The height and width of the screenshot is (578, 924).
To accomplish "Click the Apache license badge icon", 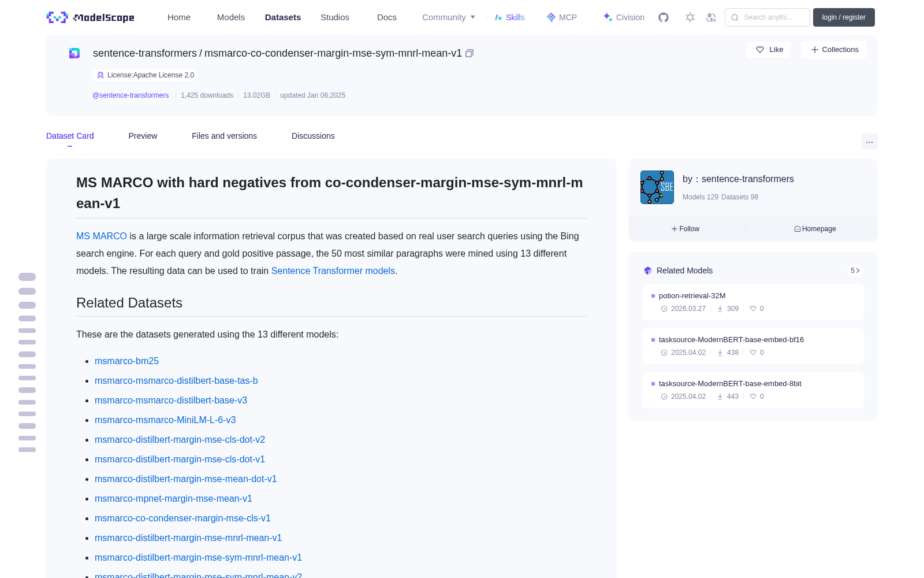I will coord(100,75).
